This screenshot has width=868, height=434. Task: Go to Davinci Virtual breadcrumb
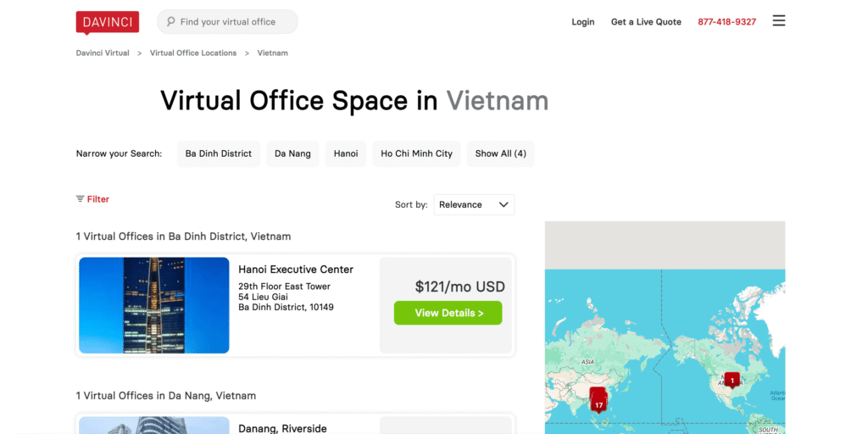click(x=103, y=53)
